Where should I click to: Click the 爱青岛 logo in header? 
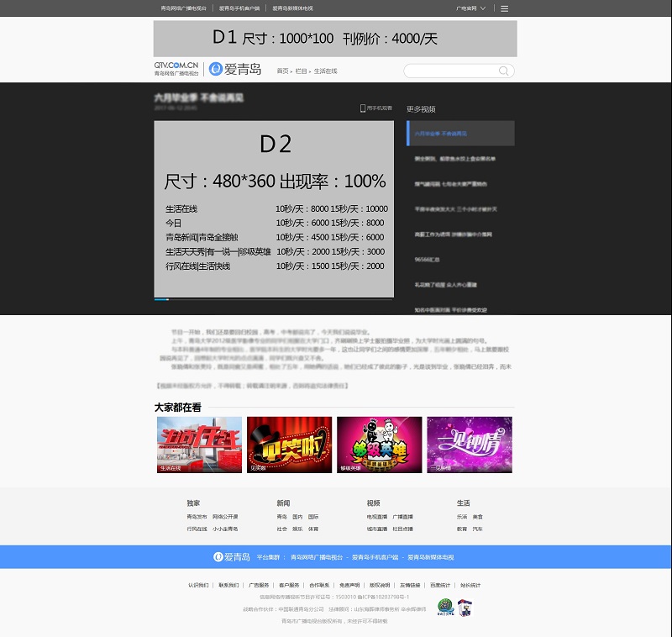pyautogui.click(x=235, y=69)
